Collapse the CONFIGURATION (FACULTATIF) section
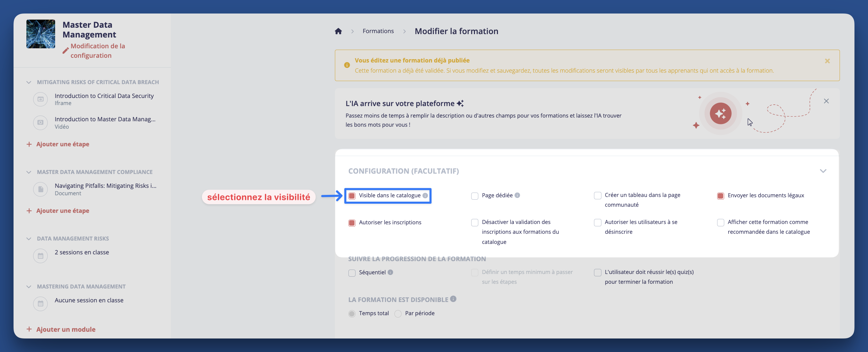Screen dimensions: 868x352 823,171
